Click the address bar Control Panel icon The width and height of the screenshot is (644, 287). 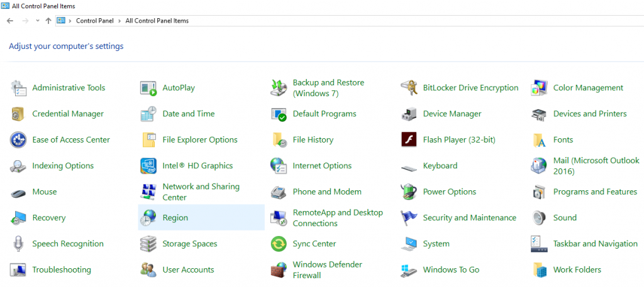point(61,21)
